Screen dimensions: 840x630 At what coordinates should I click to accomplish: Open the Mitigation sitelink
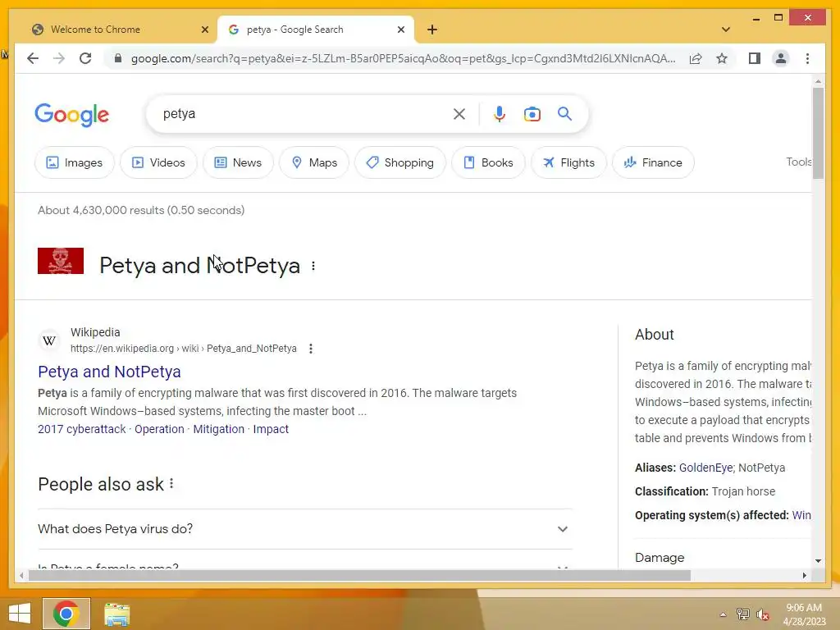[218, 429]
